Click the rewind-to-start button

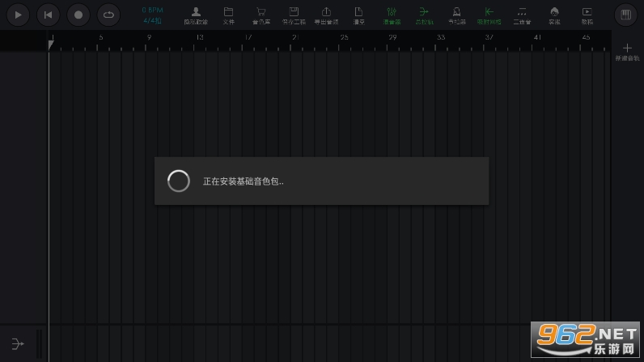tap(48, 15)
